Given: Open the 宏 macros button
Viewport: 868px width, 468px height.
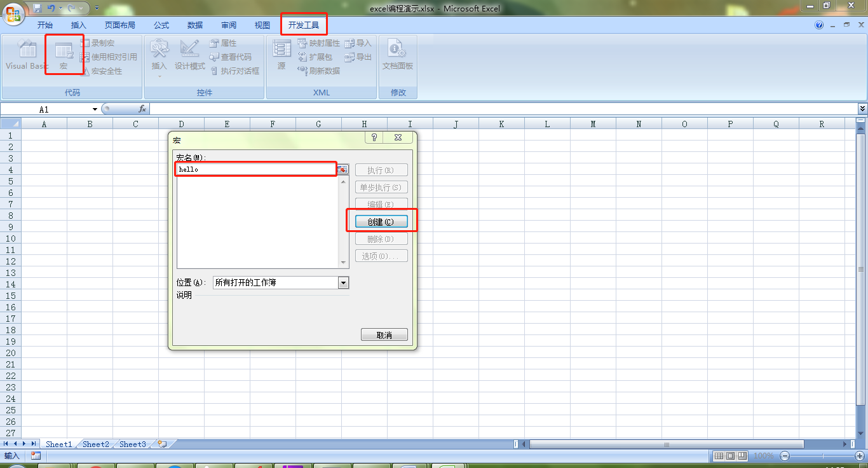Looking at the screenshot, I should click(64, 56).
